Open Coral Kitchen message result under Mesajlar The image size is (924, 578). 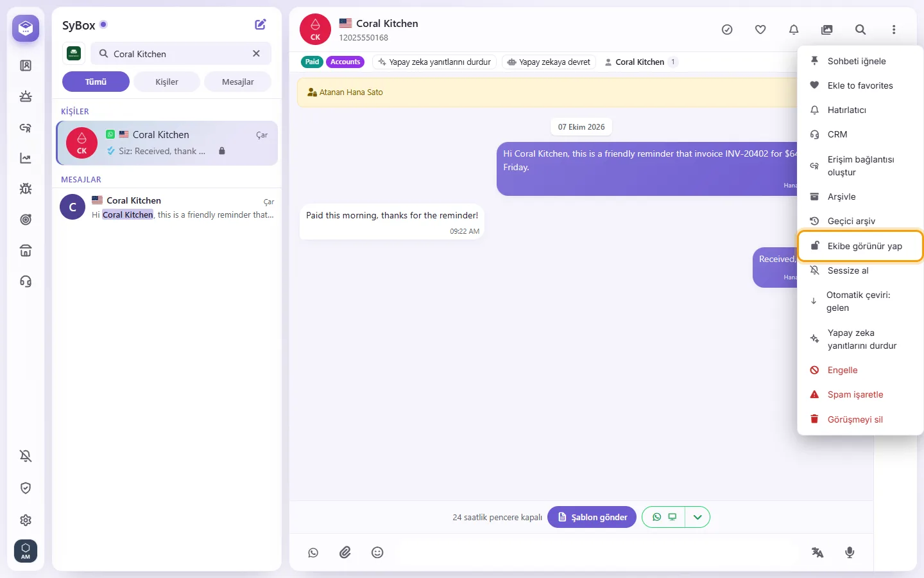pyautogui.click(x=167, y=207)
